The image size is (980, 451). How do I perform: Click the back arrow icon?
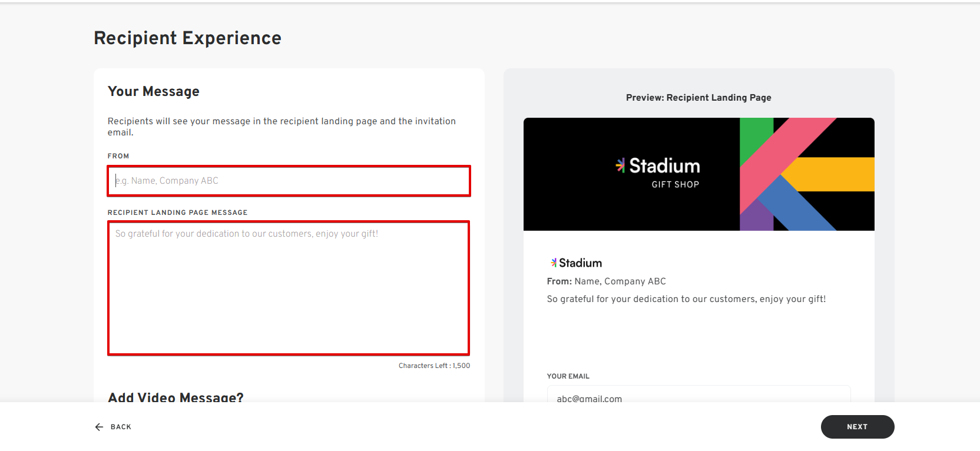(99, 427)
